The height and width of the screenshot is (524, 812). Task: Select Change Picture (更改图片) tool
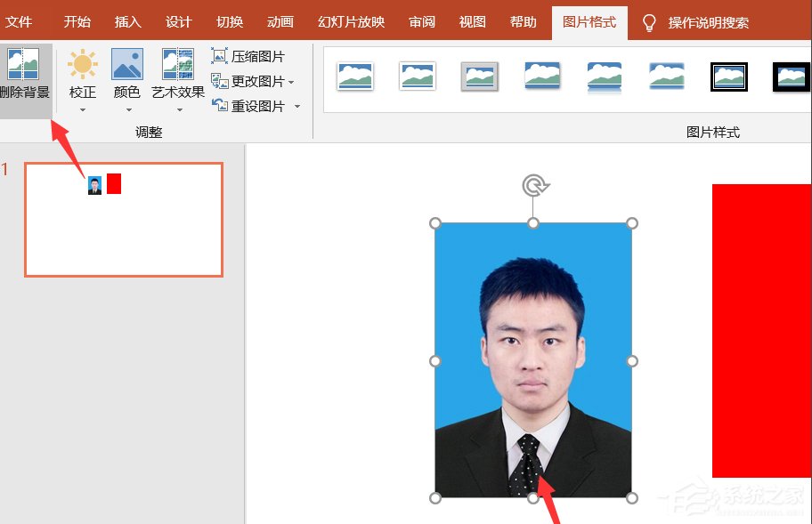point(219,81)
